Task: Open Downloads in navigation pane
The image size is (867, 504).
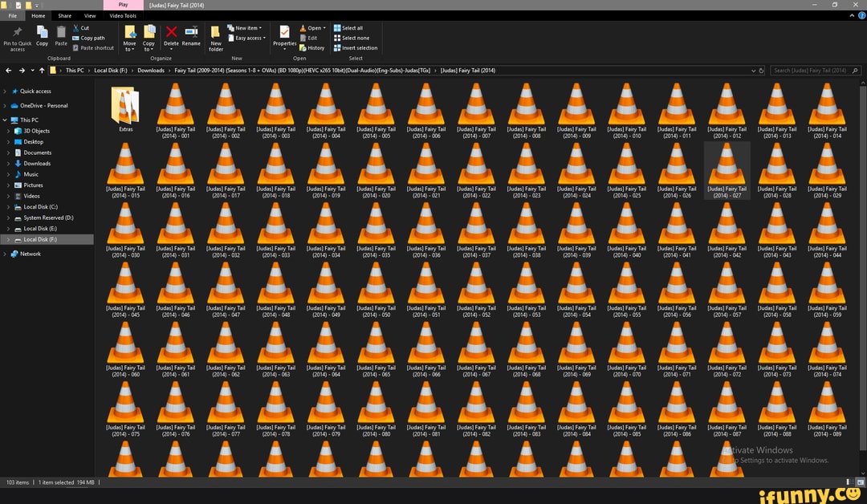Action: point(37,164)
